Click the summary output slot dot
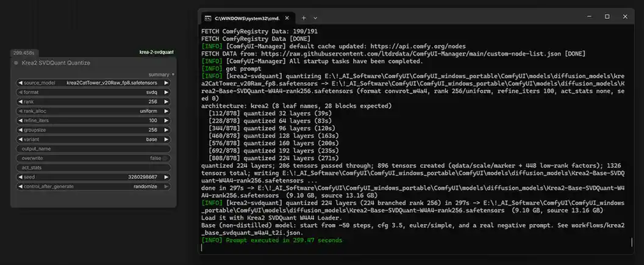Viewport: 644px width, 265px height. point(173,74)
